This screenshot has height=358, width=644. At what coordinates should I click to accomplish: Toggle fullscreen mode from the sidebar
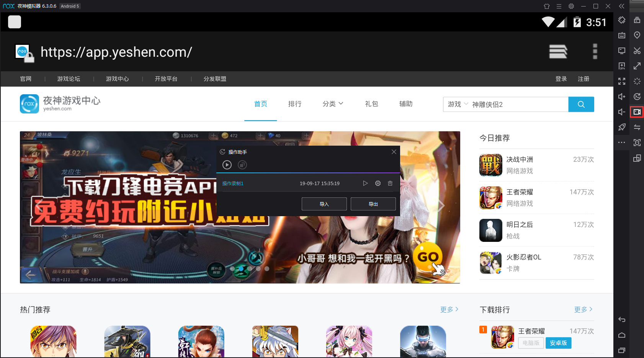coord(622,81)
